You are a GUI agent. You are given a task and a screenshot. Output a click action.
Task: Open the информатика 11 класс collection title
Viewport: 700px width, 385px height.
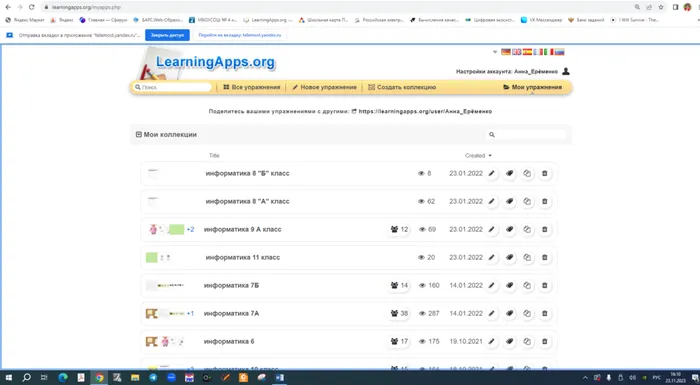242,257
